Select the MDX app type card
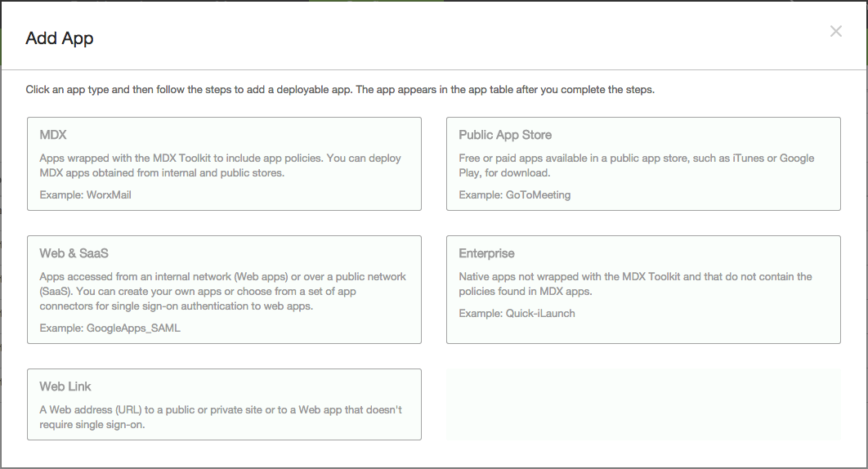The width and height of the screenshot is (868, 469). [x=224, y=164]
